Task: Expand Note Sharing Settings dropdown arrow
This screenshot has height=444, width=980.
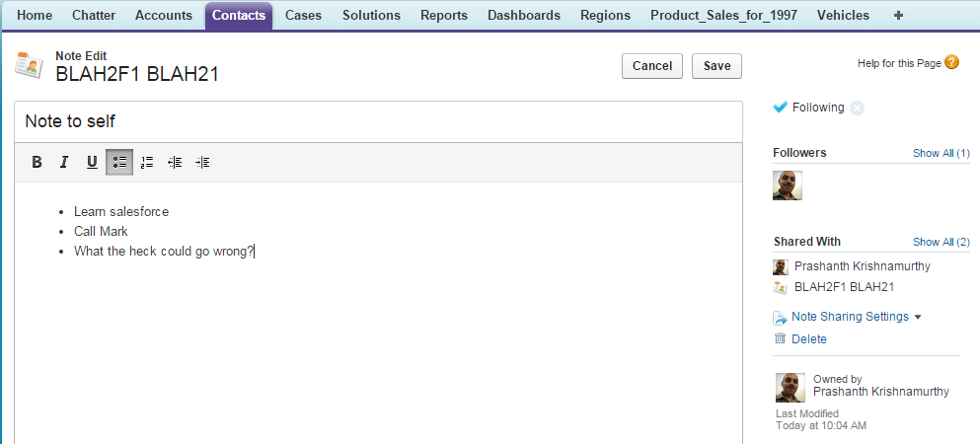Action: click(918, 318)
